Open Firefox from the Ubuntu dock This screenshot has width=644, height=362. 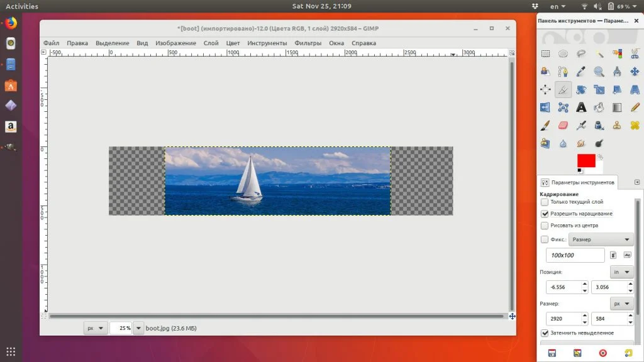(11, 23)
